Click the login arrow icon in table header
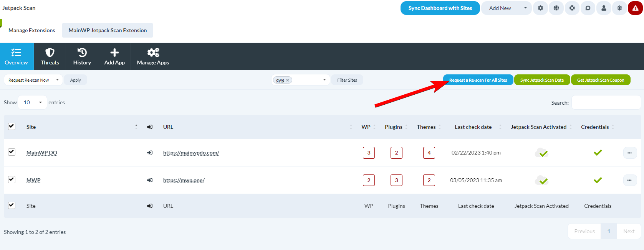The height and width of the screenshot is (250, 644). click(x=150, y=127)
